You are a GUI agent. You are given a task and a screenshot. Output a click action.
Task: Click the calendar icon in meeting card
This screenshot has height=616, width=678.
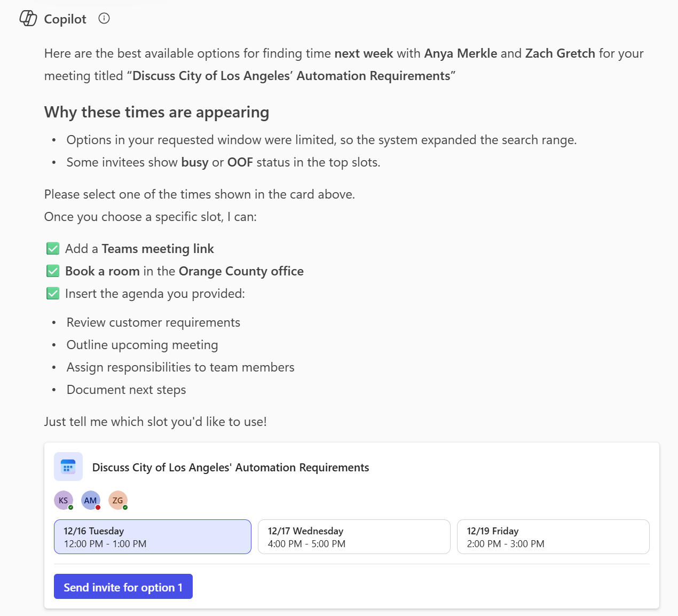(x=68, y=467)
